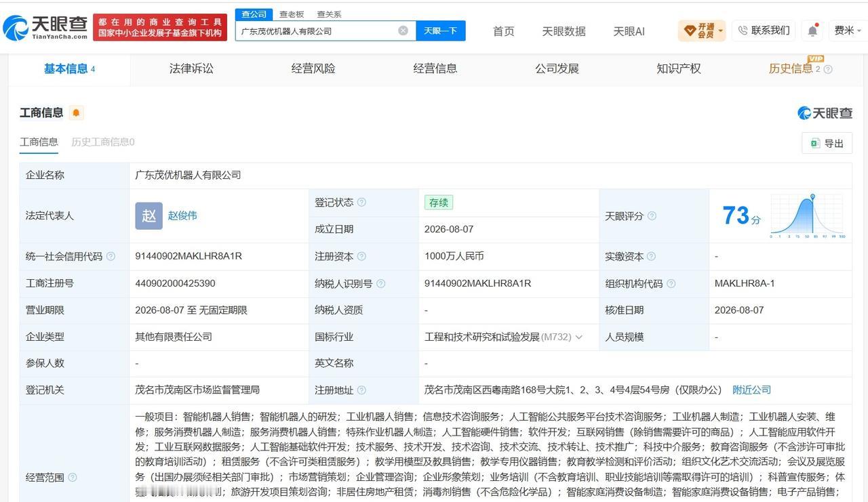Click help icon next to 实缴资本

click(x=652, y=256)
